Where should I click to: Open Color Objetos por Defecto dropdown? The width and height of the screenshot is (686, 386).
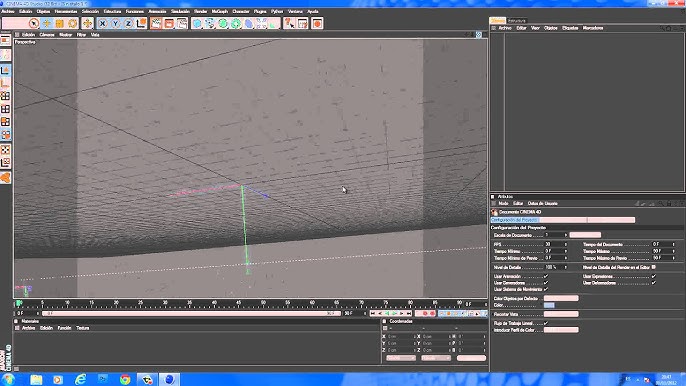pos(561,298)
